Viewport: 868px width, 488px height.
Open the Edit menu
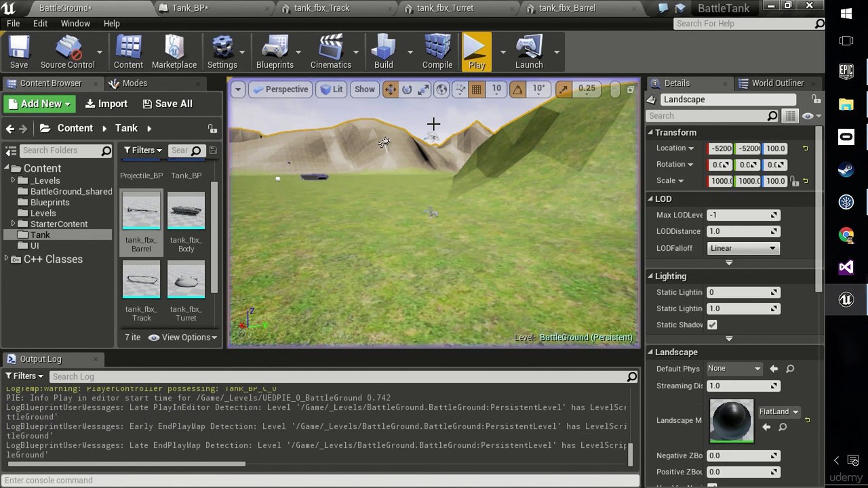[x=40, y=24]
